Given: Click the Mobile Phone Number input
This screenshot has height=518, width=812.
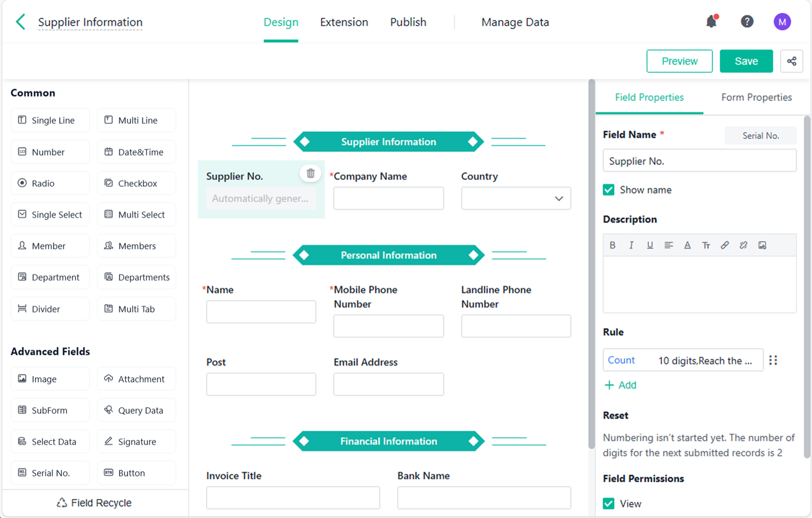Looking at the screenshot, I should pos(388,326).
